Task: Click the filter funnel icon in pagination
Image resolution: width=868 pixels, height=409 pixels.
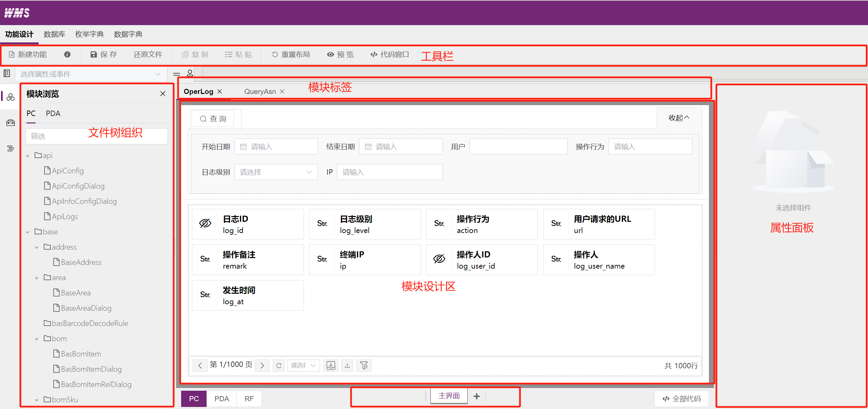Action: [x=364, y=366]
